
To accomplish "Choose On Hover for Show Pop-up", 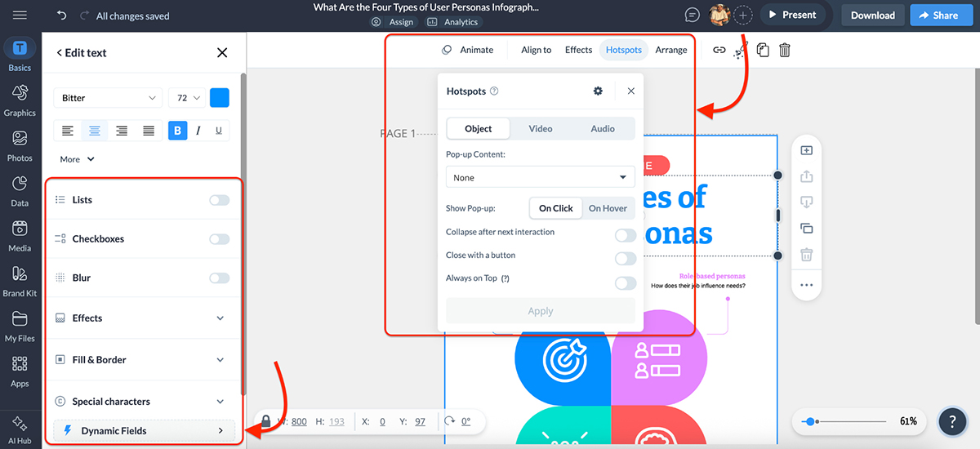I will tap(608, 208).
